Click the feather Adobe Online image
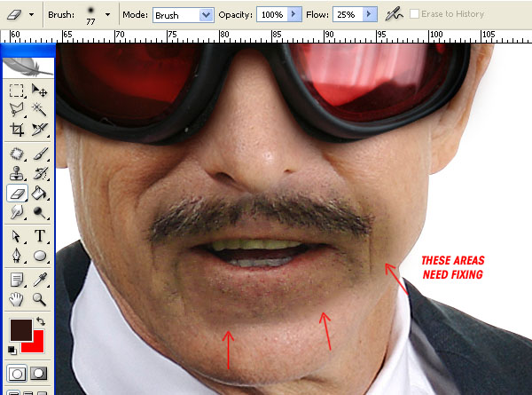Viewport: 532px width, 395px height. pyautogui.click(x=28, y=67)
